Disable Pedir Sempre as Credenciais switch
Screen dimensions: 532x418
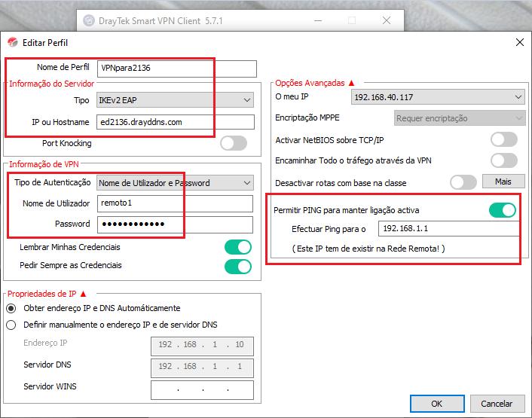[x=238, y=266]
